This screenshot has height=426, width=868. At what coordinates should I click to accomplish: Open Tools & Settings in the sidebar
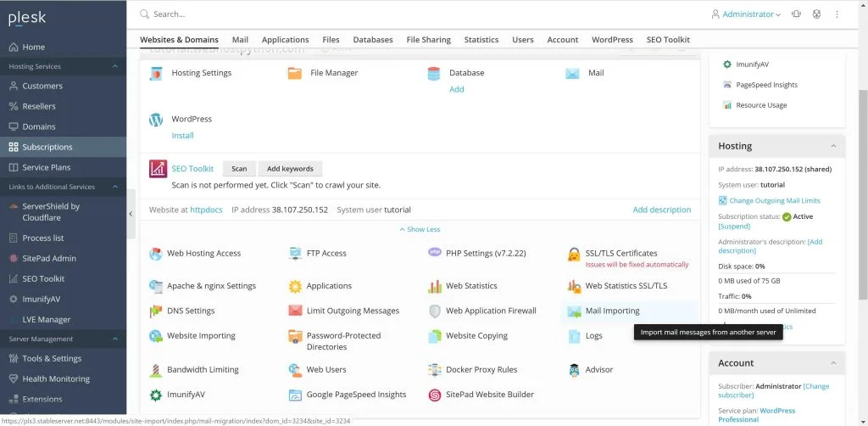pos(63,359)
